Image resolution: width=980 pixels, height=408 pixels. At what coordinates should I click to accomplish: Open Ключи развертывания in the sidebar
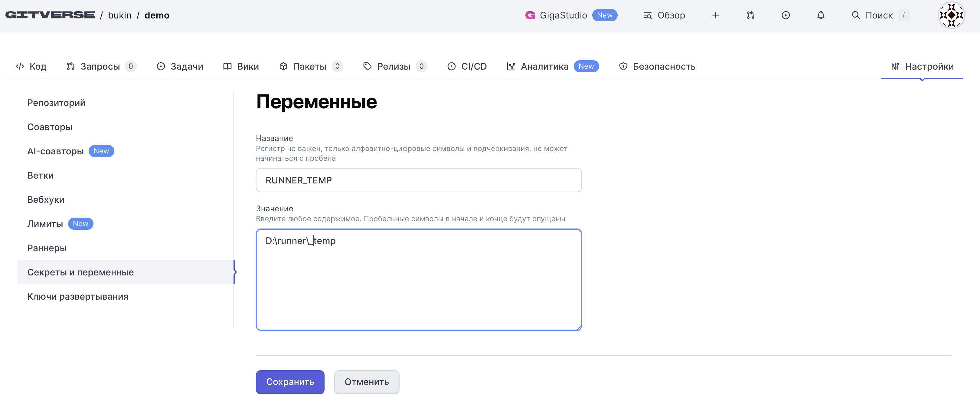[x=78, y=297]
